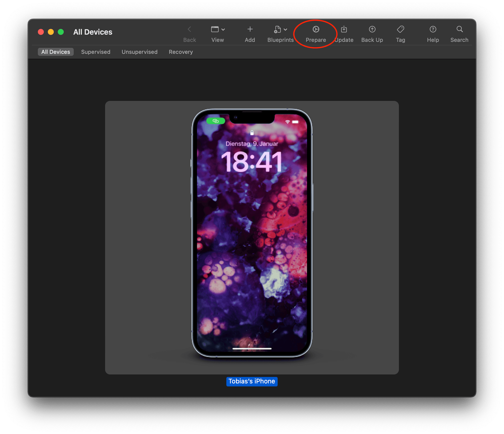Expand the Blueprints dropdown arrow
504x434 pixels.
coord(286,30)
